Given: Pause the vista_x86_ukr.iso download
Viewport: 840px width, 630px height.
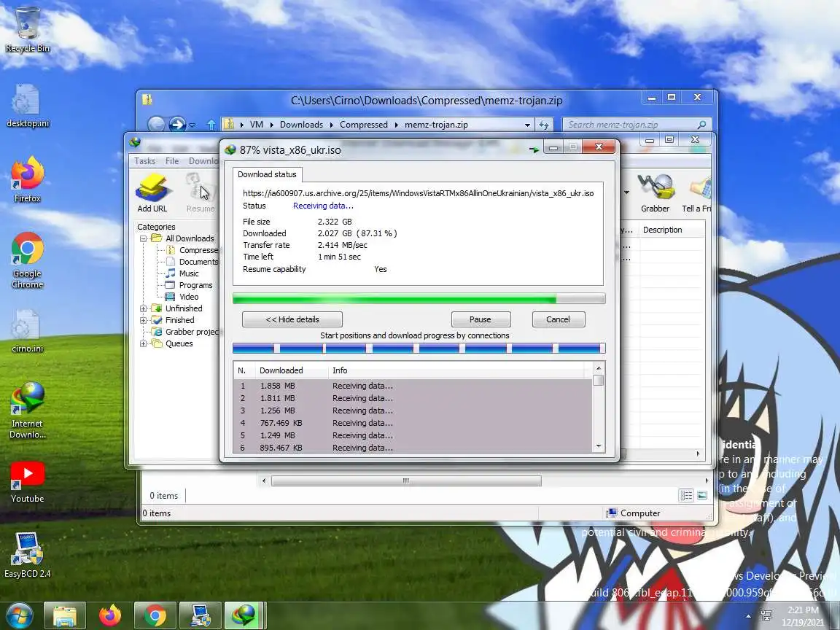Looking at the screenshot, I should coord(481,319).
